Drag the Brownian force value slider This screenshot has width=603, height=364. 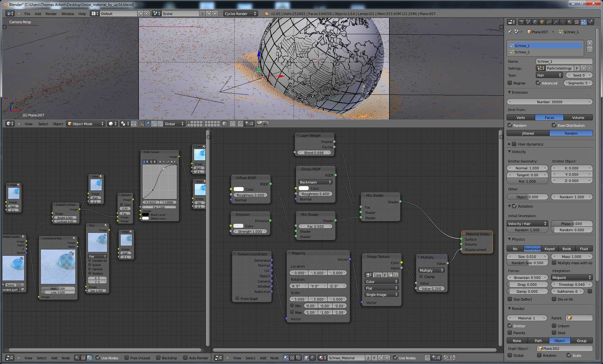(527, 277)
